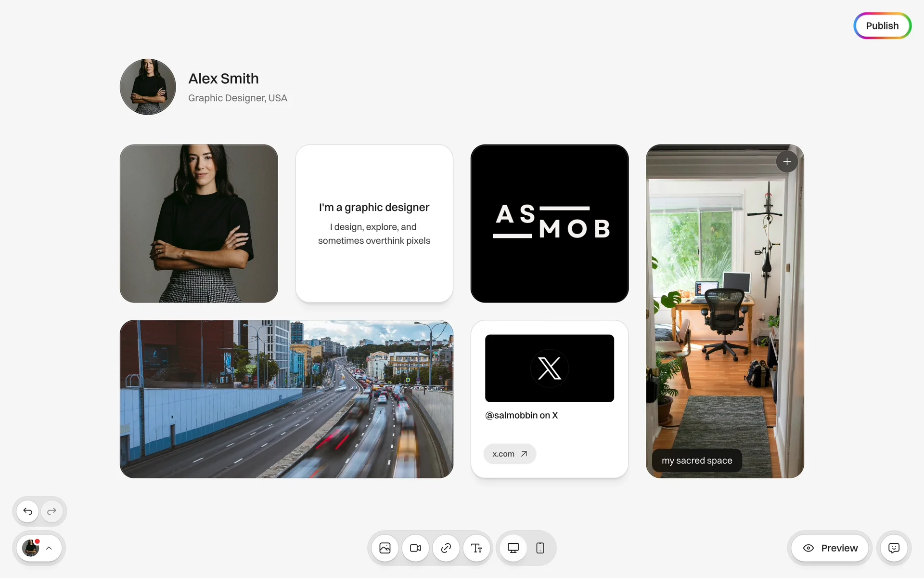Image resolution: width=924 pixels, height=578 pixels.
Task: Switch to desktop layout view
Action: coord(513,548)
